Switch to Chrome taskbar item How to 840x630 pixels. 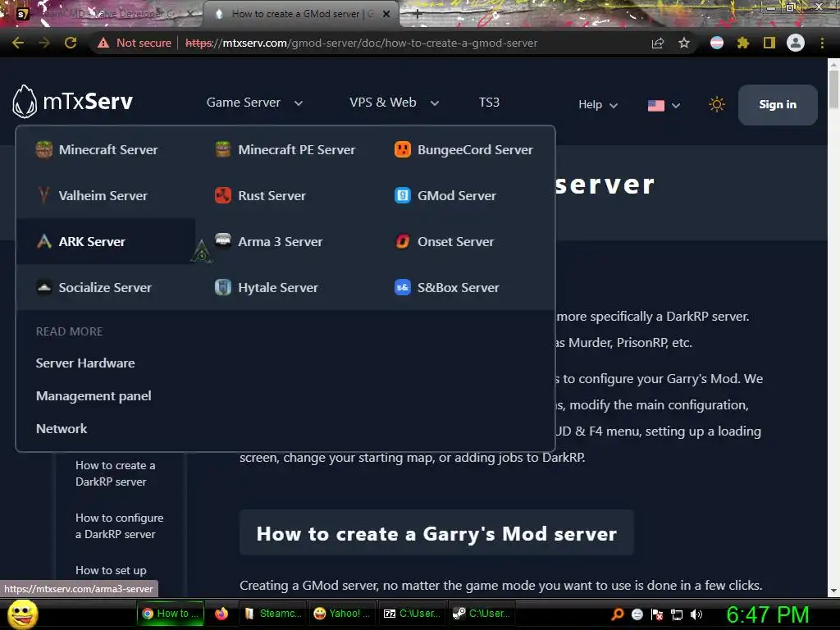click(x=171, y=614)
